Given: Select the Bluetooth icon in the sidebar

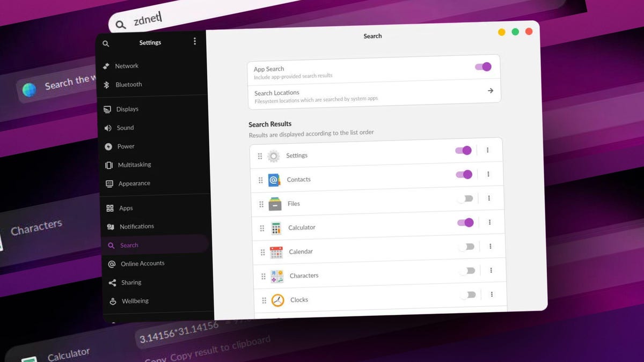Looking at the screenshot, I should coord(106,84).
